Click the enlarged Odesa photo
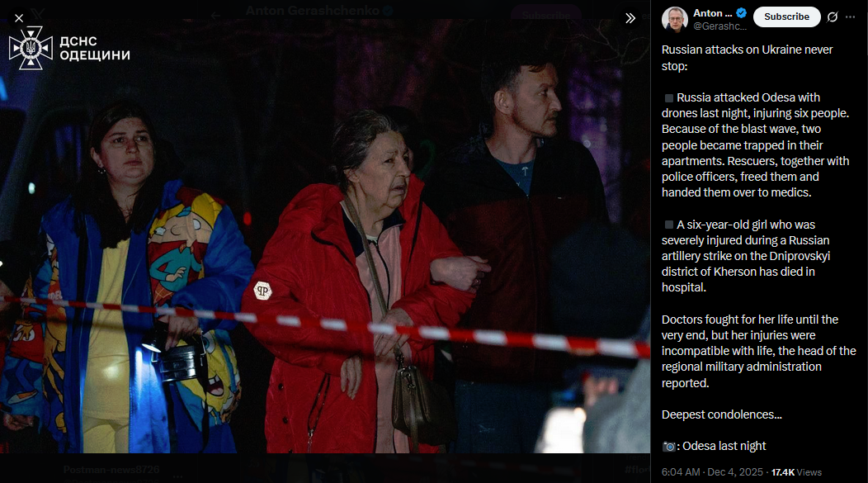This screenshot has width=868, height=483. click(x=325, y=236)
